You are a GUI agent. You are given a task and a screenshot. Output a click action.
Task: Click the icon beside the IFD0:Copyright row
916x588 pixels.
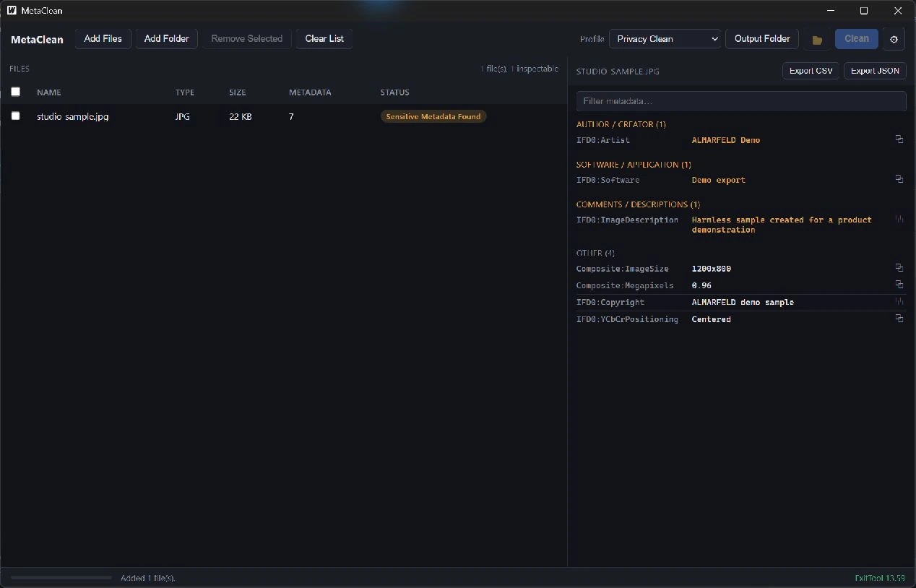899,301
